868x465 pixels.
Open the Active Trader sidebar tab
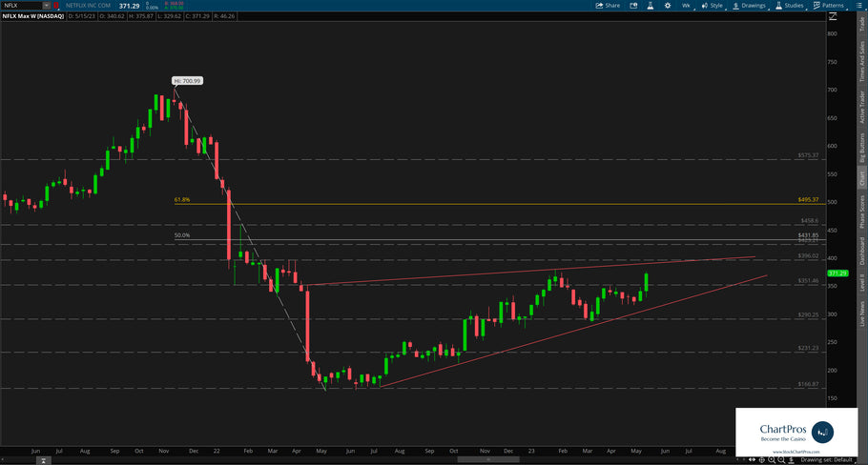tap(862, 107)
